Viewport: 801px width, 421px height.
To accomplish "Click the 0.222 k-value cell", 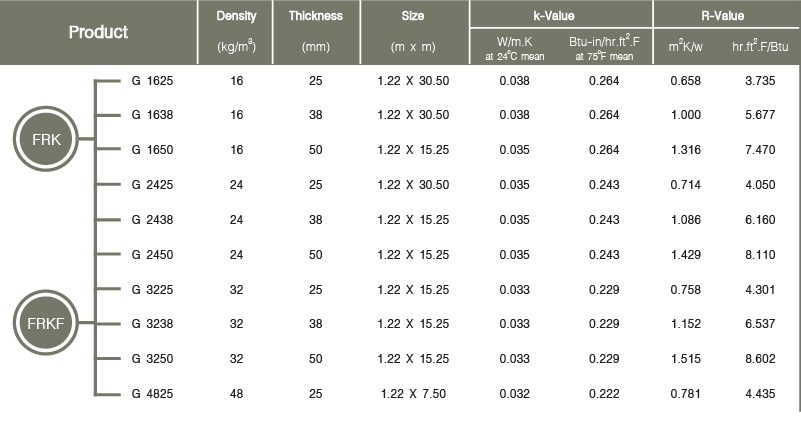I will click(x=600, y=395).
